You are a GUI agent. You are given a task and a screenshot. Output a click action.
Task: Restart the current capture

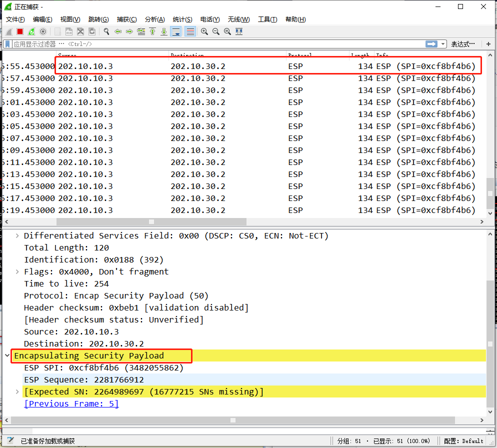click(x=31, y=31)
